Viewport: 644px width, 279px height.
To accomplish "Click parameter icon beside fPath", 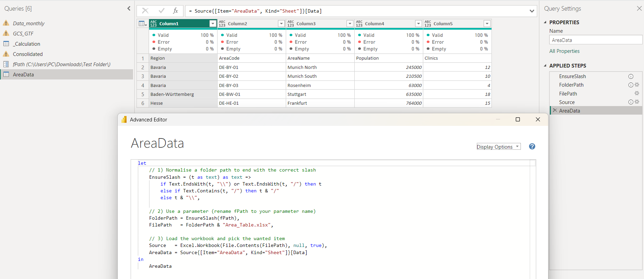I will (x=6, y=64).
